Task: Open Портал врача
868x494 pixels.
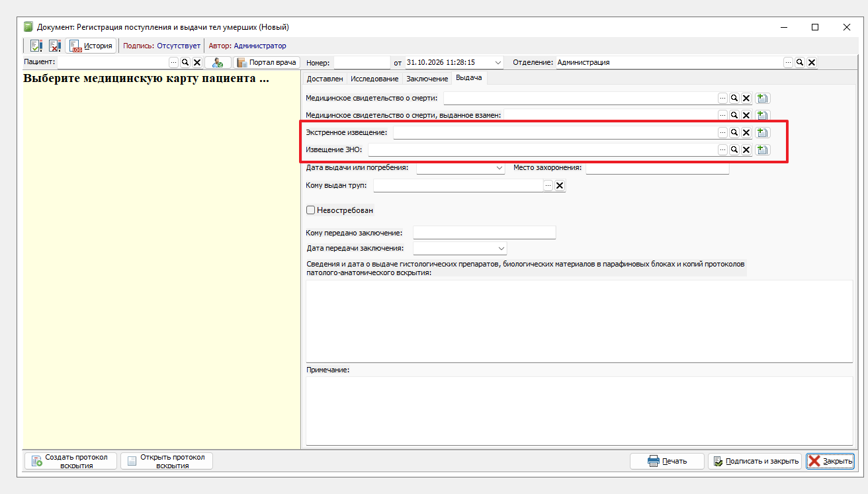Action: [x=267, y=62]
